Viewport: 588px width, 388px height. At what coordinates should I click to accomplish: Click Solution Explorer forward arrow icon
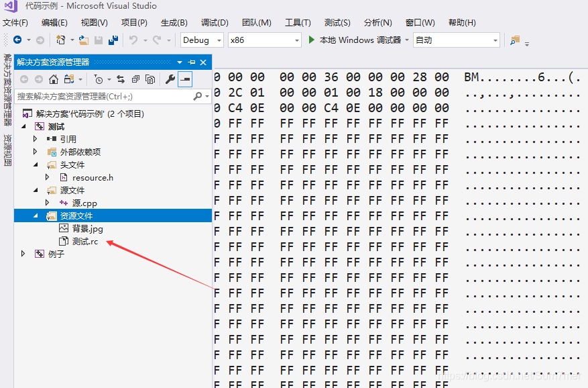pyautogui.click(x=39, y=79)
